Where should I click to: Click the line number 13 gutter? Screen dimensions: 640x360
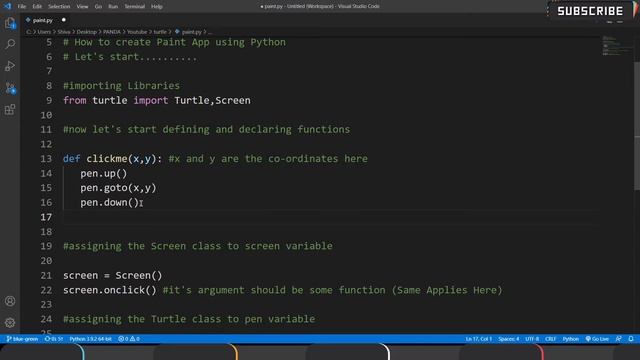[x=46, y=159]
